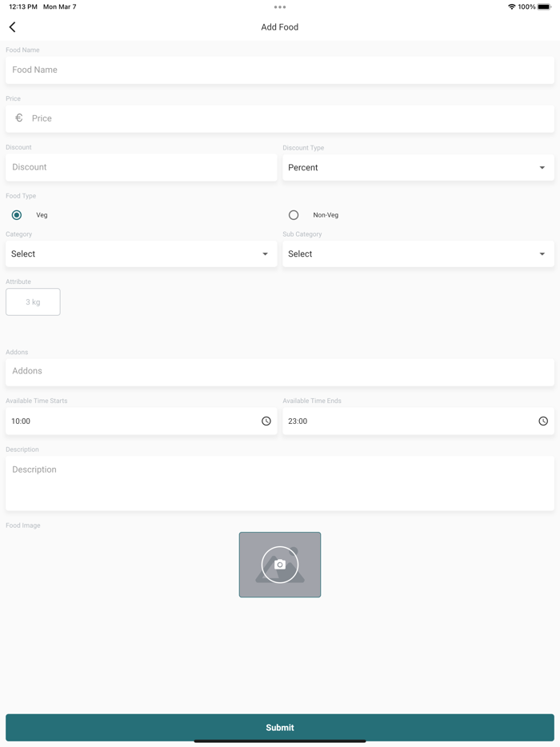Click the Non-Veg label text
The height and width of the screenshot is (747, 560).
coord(326,215)
